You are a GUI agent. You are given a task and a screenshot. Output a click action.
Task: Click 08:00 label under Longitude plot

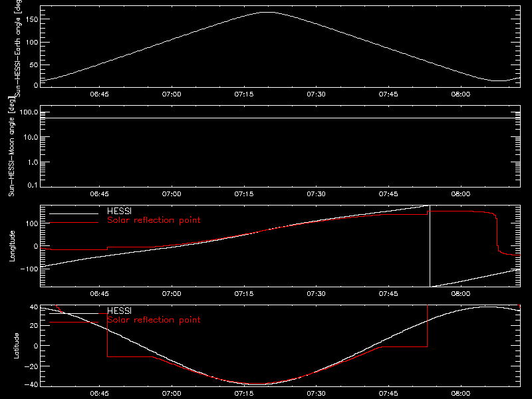[x=461, y=294]
